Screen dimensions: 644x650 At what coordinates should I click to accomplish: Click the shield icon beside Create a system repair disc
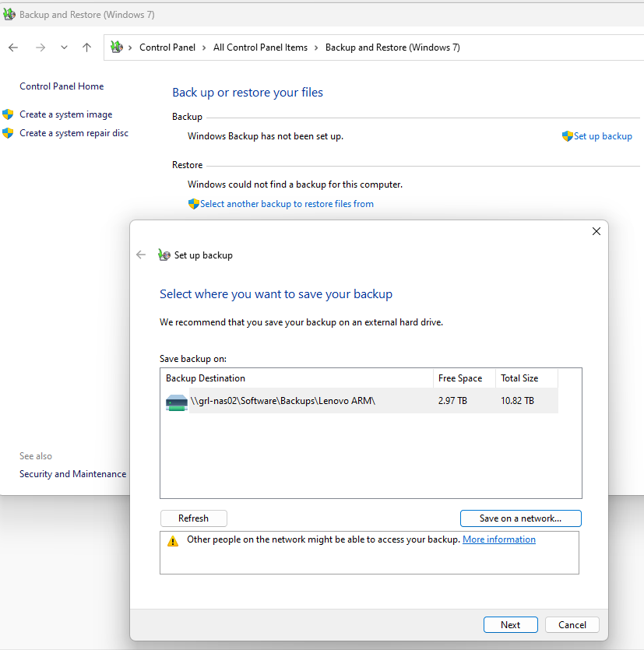(x=8, y=133)
